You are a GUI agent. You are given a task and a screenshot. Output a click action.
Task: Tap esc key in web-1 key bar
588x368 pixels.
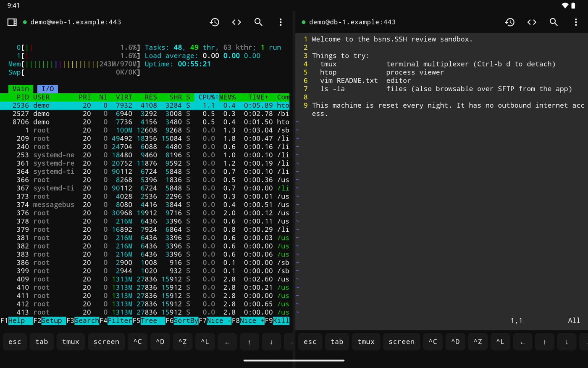coord(15,342)
